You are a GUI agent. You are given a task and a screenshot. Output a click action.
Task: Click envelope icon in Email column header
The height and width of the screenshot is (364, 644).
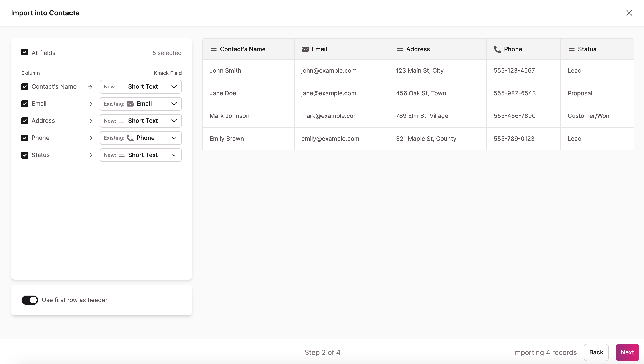[x=305, y=49]
